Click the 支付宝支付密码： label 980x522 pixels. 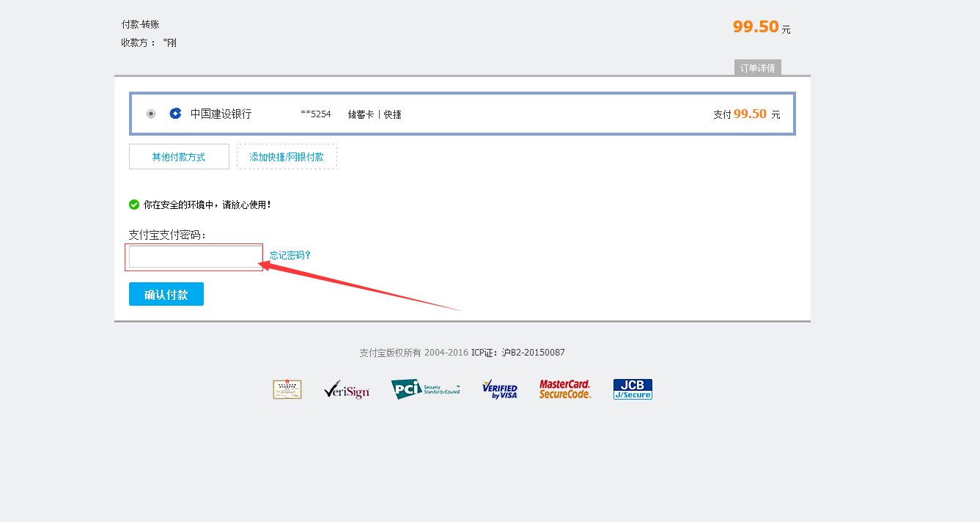pyautogui.click(x=168, y=235)
